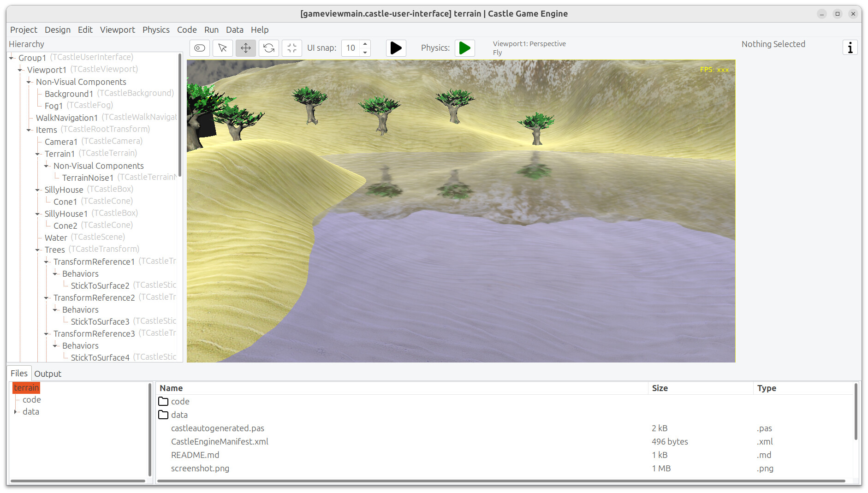Expand the data folder in file tree

[16, 412]
